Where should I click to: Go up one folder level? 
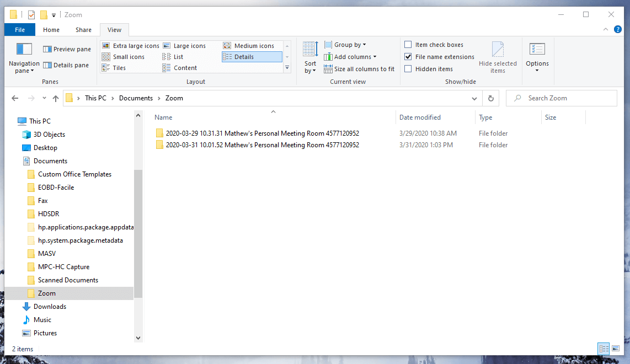(56, 98)
